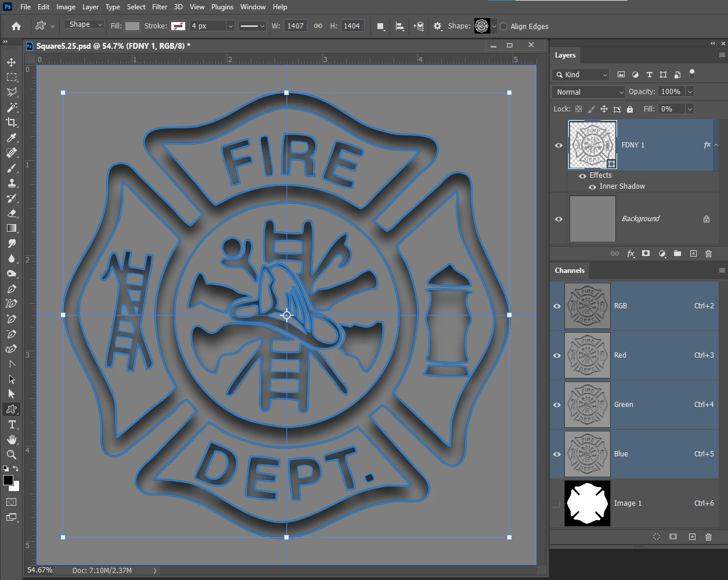Open the Layers panel menu
This screenshot has height=580, width=728.
(722, 55)
